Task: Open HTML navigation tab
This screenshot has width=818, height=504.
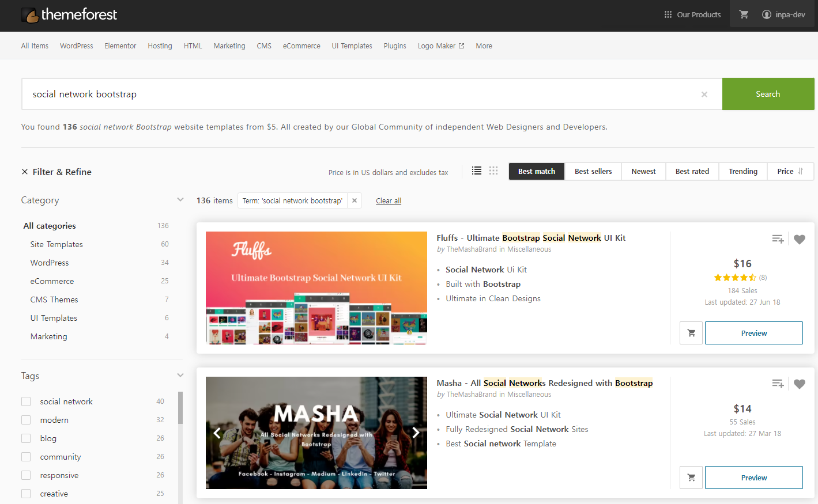Action: click(x=193, y=46)
